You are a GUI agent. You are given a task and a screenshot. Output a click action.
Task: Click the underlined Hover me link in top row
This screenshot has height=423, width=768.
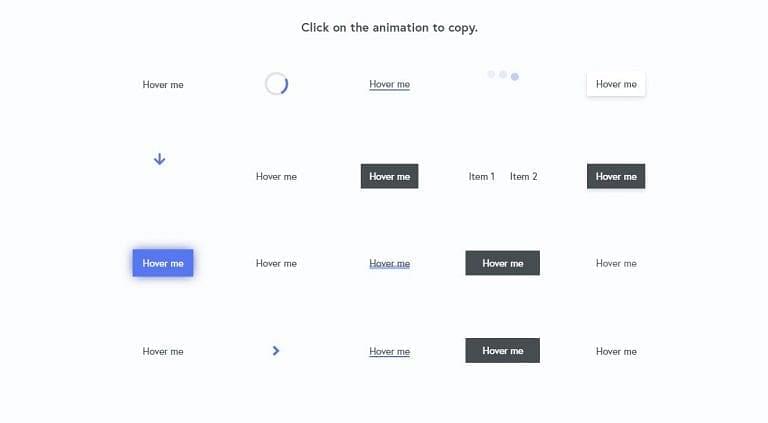pos(389,84)
